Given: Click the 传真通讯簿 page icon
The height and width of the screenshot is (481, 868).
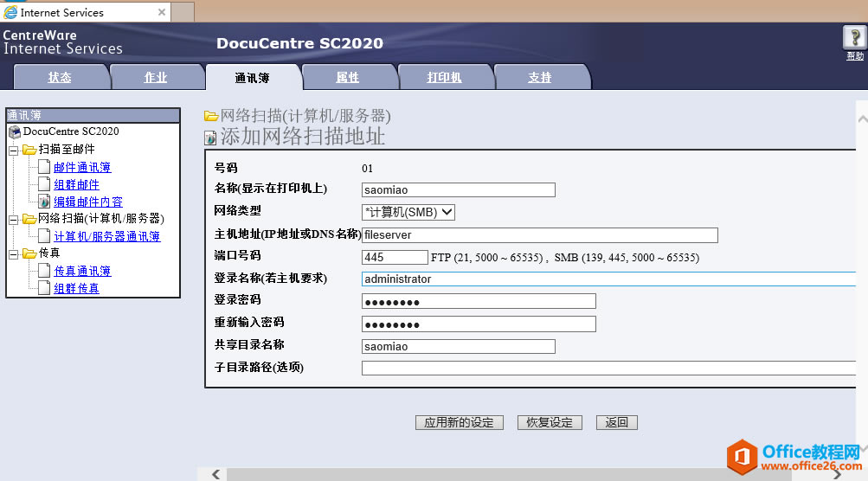Looking at the screenshot, I should click(44, 270).
